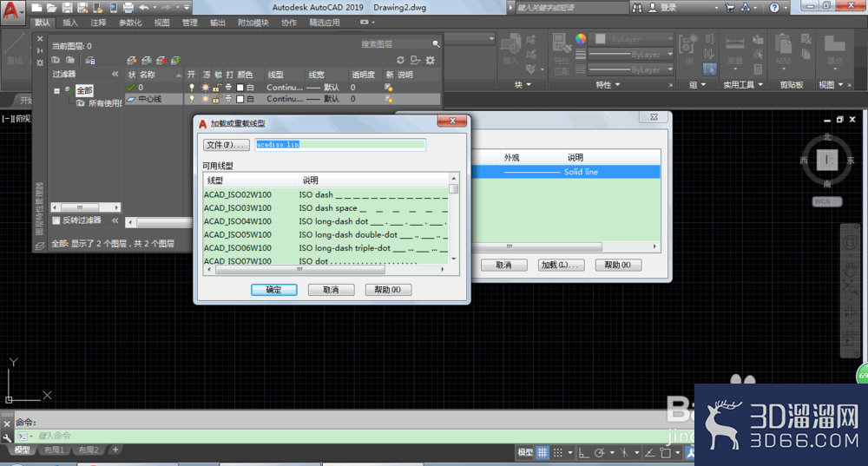Check the 反转过滤器 invert filter checkbox
Screen dimensions: 868x466
click(x=56, y=220)
